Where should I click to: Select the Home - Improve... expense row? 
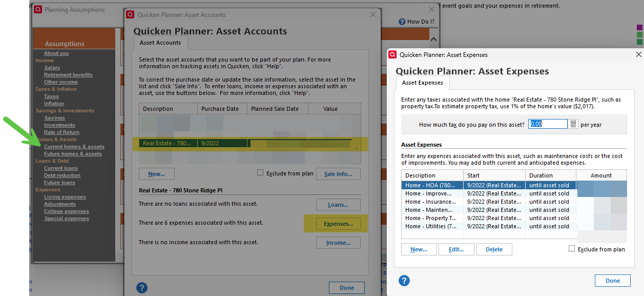tap(514, 193)
